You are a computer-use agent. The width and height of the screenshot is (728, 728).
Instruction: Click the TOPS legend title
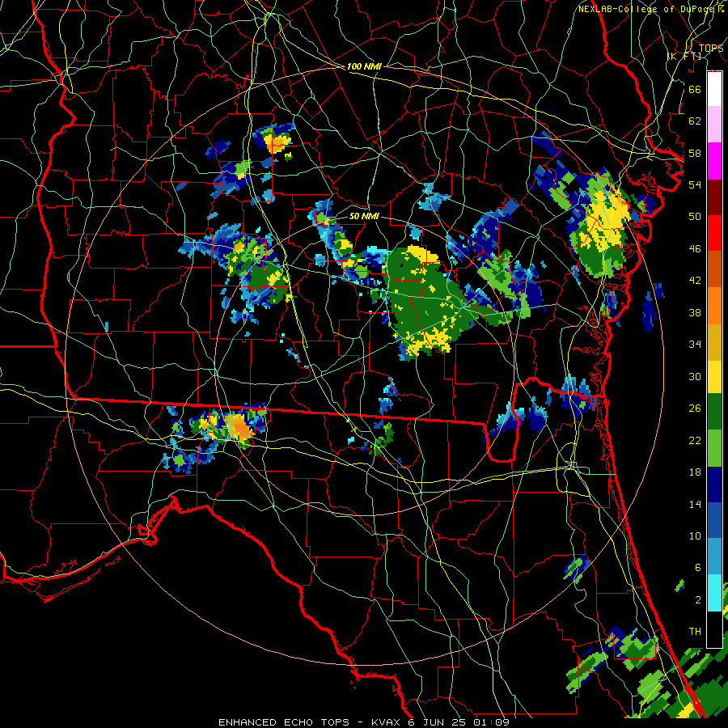711,49
